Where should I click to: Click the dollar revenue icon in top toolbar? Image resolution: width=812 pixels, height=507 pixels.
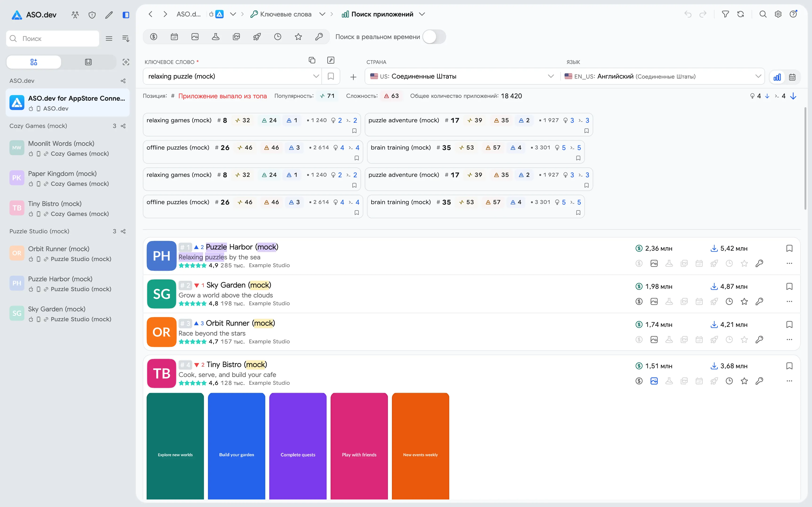[x=153, y=37]
